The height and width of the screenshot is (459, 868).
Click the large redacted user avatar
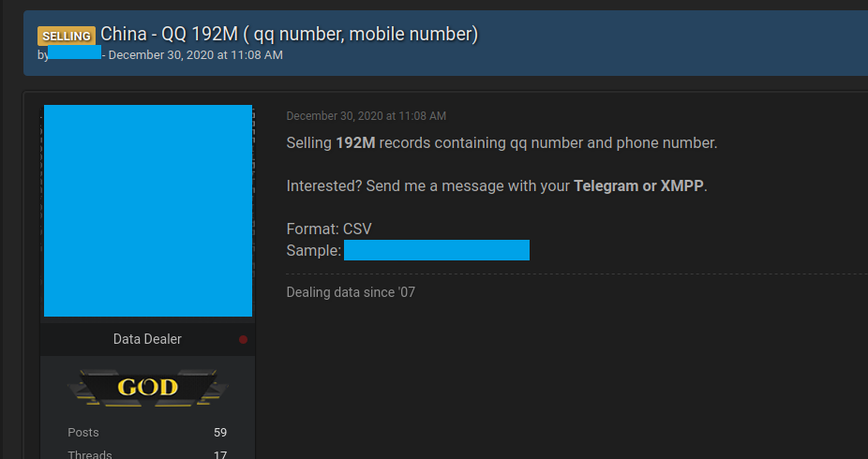coord(148,211)
